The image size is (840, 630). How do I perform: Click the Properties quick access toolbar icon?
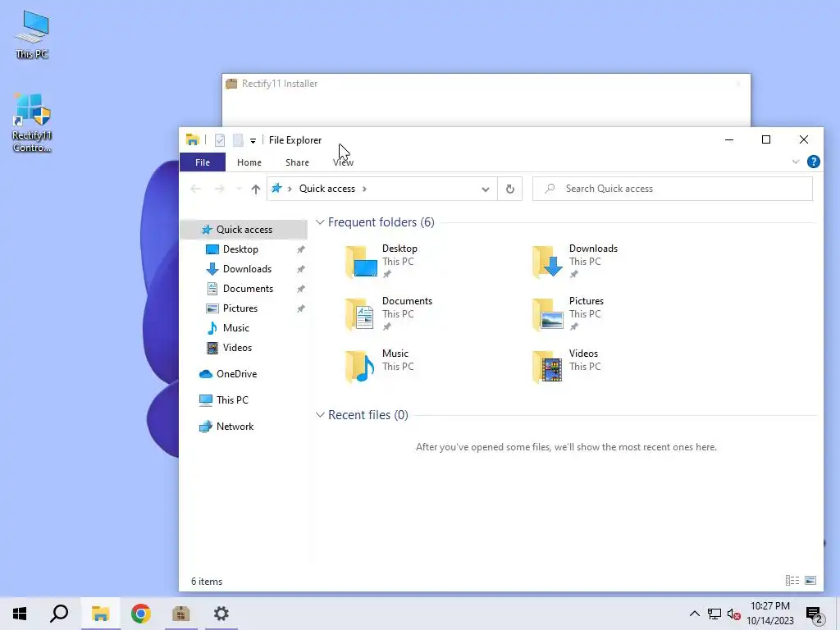pyautogui.click(x=220, y=140)
